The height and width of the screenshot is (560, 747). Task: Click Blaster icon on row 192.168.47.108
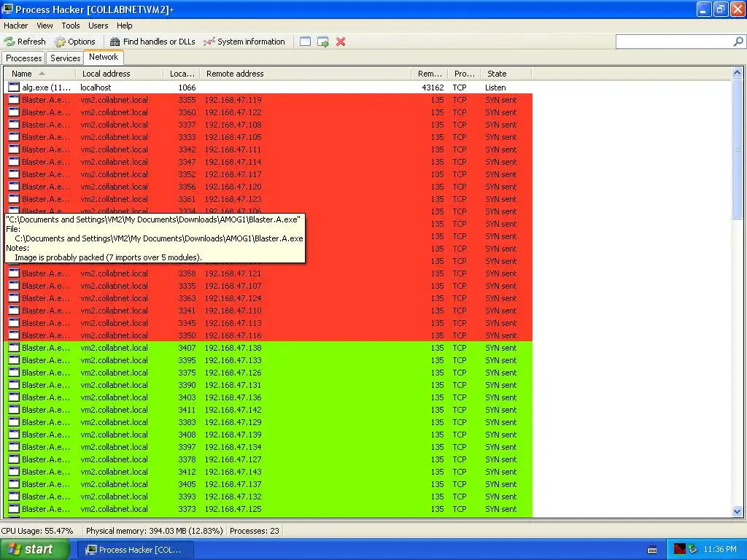pyautogui.click(x=14, y=124)
